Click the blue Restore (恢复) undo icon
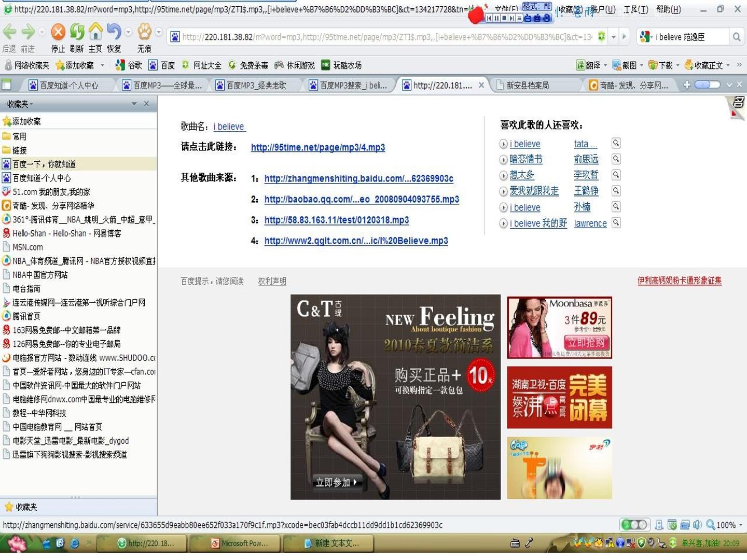 click(114, 32)
